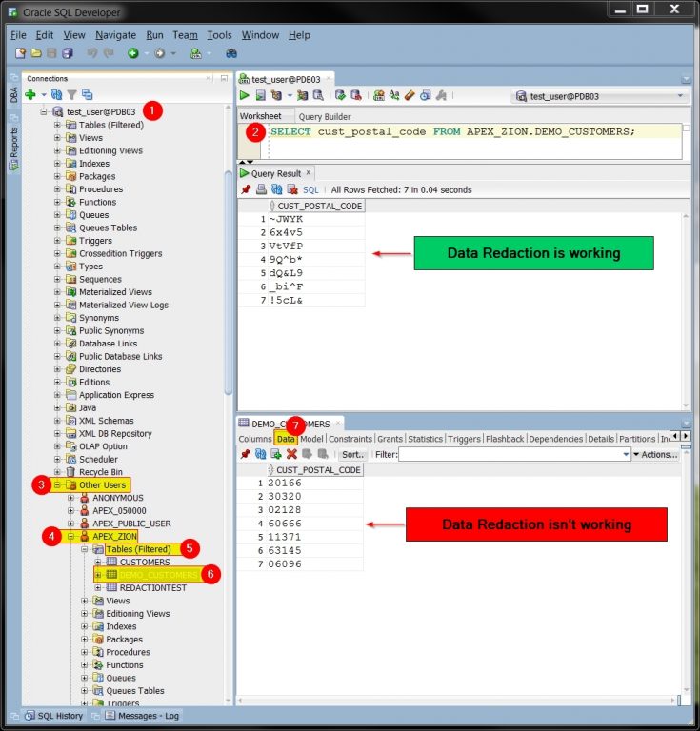
Task: Open the Filter field dropdown arrow
Action: 626,454
